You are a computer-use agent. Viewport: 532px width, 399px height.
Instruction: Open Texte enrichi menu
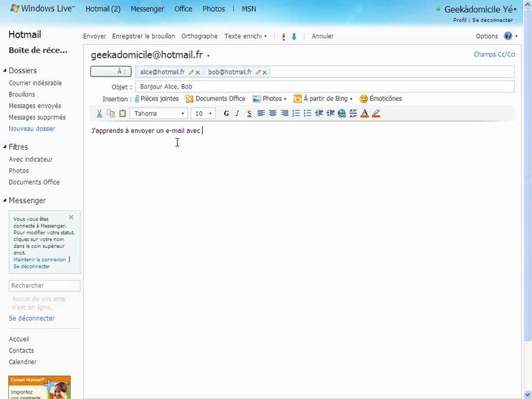point(245,36)
